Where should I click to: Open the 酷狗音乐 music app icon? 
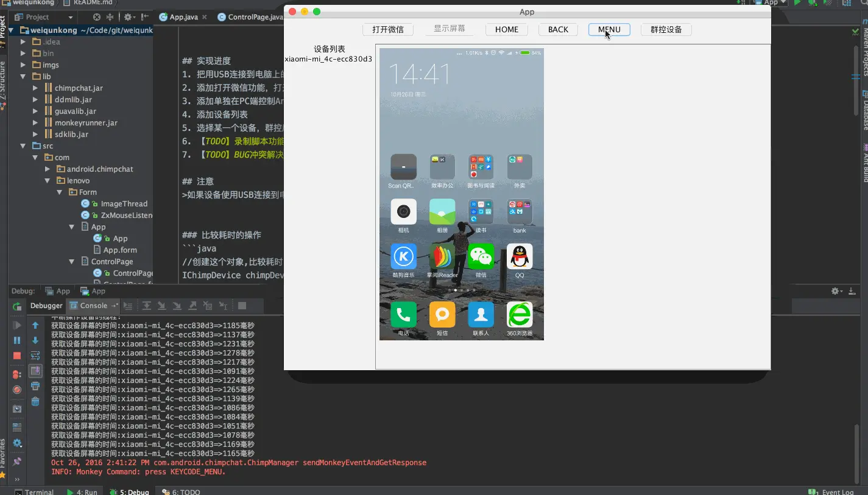(403, 256)
